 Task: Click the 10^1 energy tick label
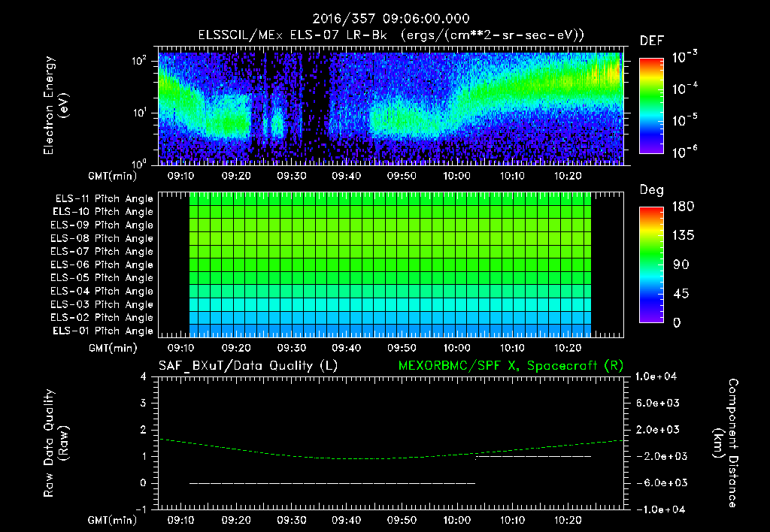(x=139, y=113)
